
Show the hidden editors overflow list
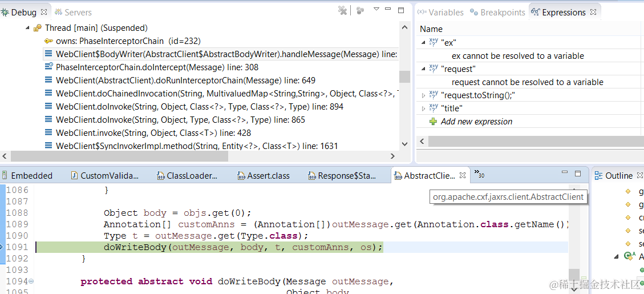(x=479, y=174)
